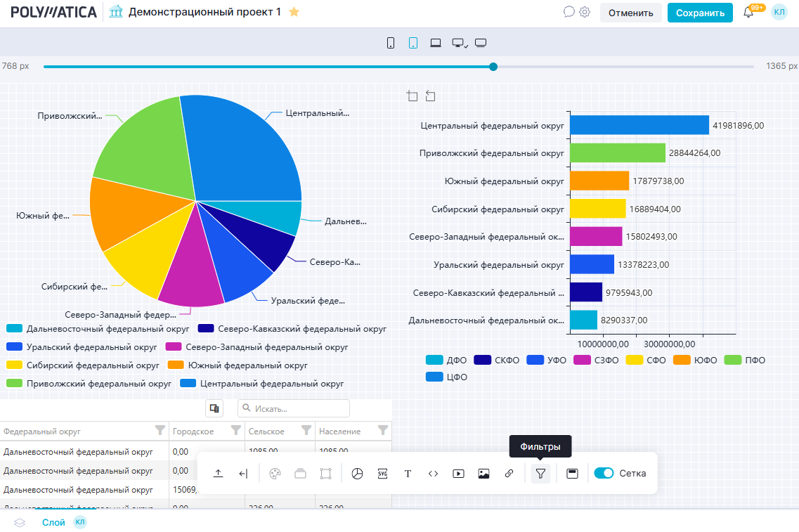This screenshot has height=532, width=799.
Task: Open filter for Городское column
Action: [235, 430]
